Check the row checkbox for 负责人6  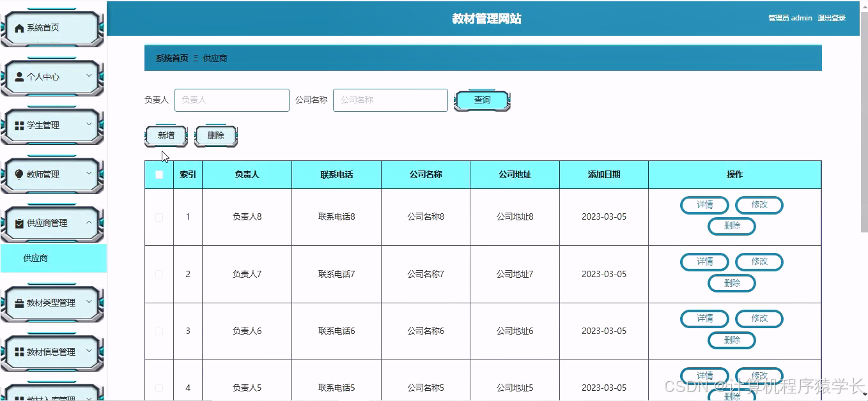(x=159, y=331)
